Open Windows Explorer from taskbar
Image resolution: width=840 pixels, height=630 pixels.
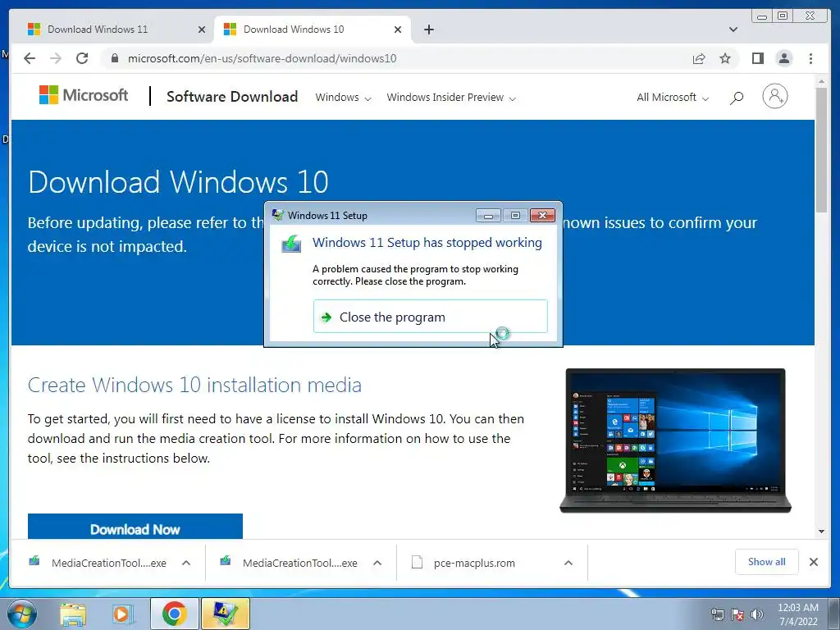point(72,614)
